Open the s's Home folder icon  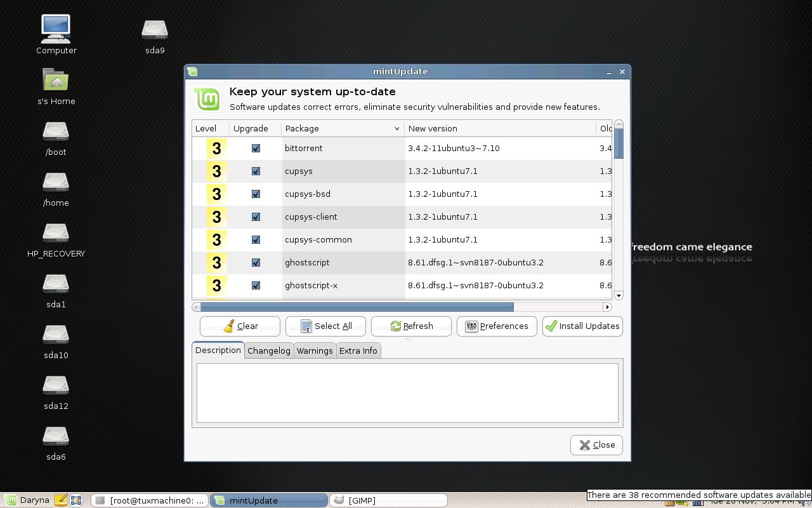[56, 80]
